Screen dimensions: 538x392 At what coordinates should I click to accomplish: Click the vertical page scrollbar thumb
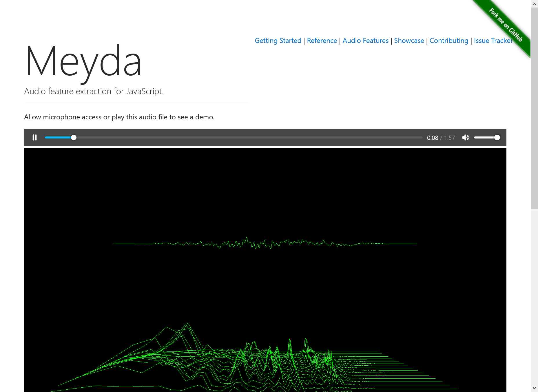[534, 108]
